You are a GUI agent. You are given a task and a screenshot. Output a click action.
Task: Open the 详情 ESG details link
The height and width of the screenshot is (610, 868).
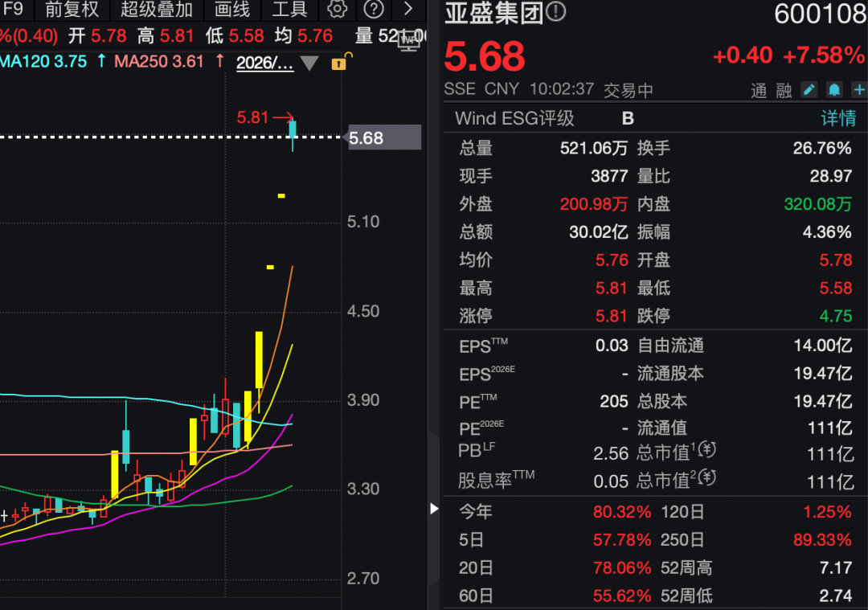tap(838, 118)
